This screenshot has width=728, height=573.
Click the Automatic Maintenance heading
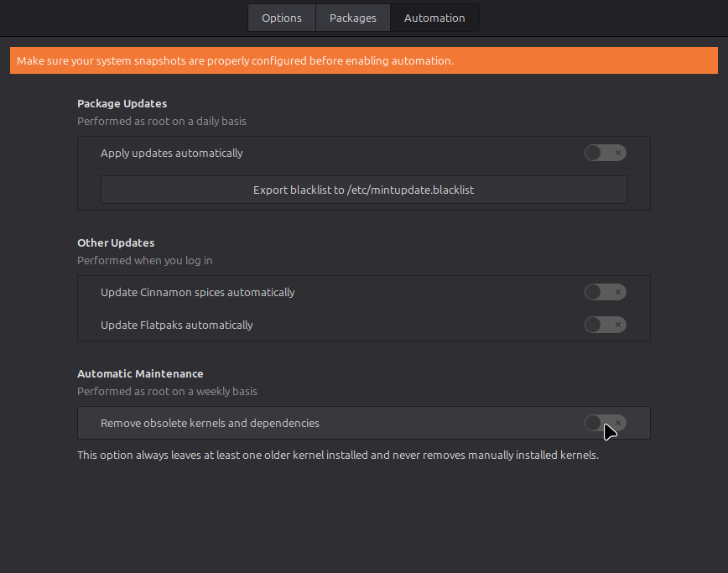[140, 374]
